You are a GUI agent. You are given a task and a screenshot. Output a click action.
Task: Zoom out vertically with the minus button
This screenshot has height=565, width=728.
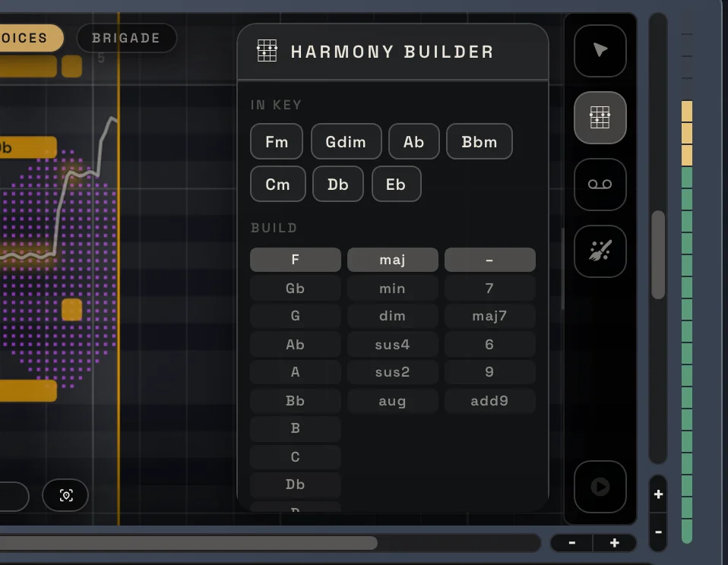pos(658,532)
